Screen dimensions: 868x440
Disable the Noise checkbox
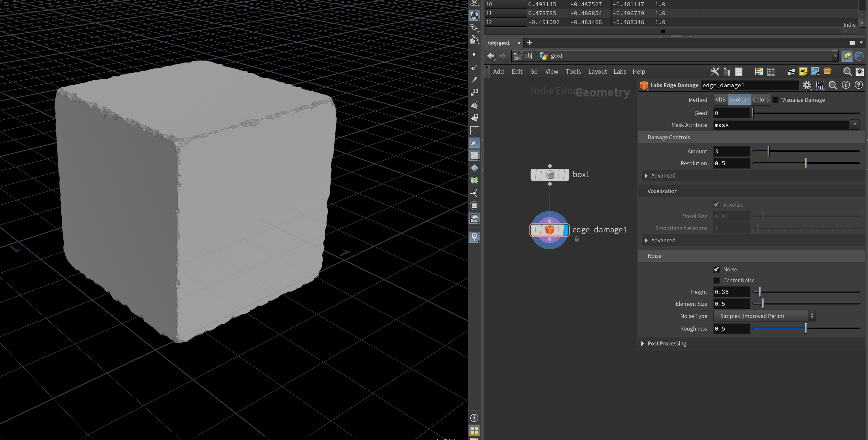pyautogui.click(x=716, y=269)
